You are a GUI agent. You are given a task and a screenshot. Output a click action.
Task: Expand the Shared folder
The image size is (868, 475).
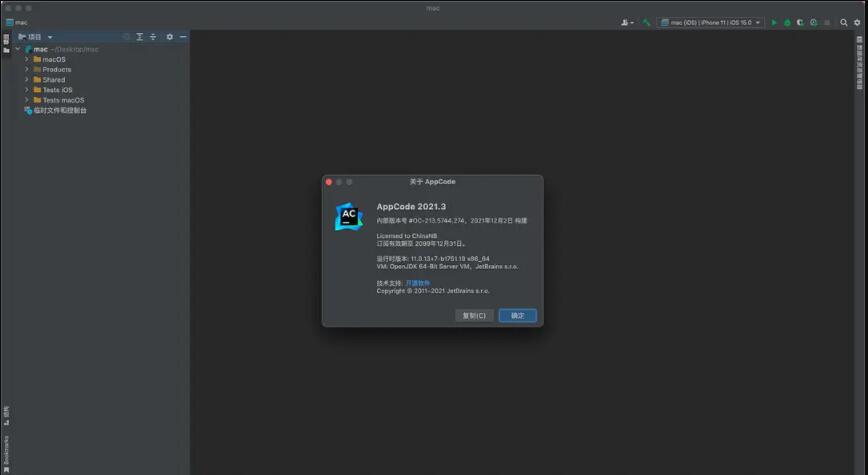[x=27, y=80]
